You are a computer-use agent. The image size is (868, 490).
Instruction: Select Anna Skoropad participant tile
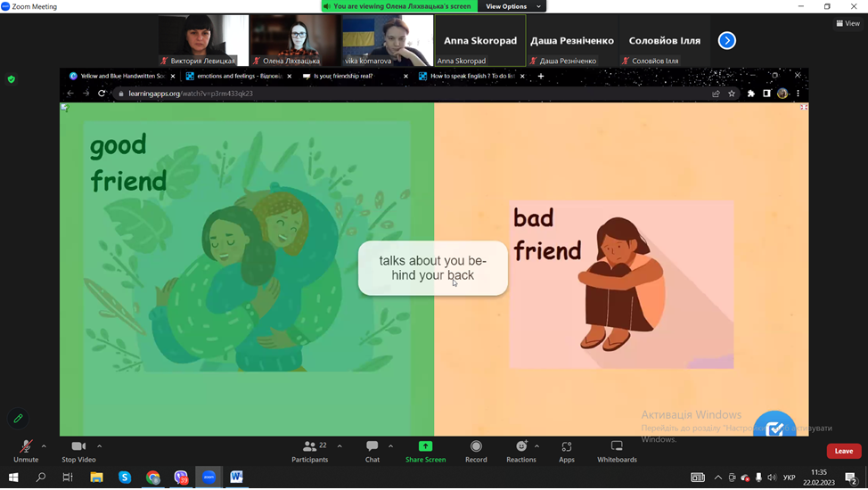(x=479, y=41)
